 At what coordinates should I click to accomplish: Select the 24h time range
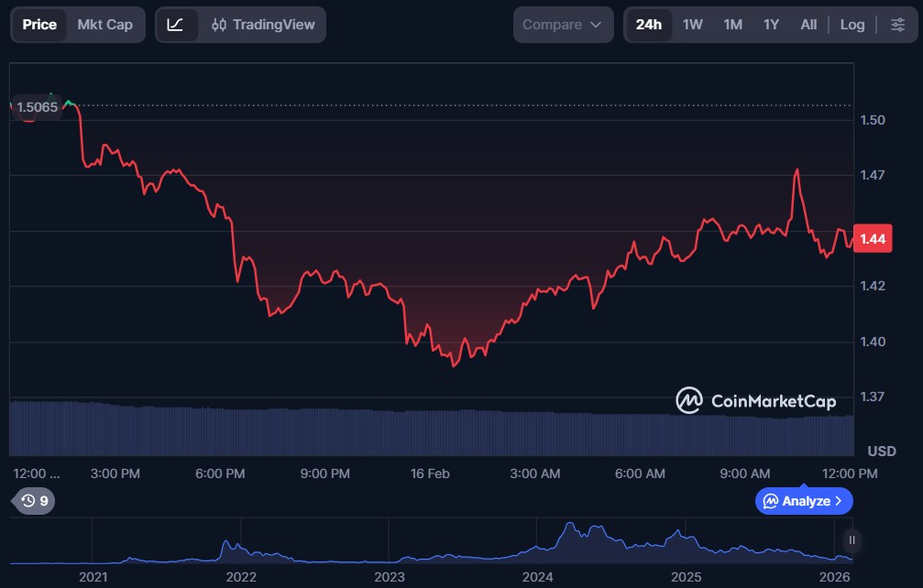pyautogui.click(x=648, y=25)
